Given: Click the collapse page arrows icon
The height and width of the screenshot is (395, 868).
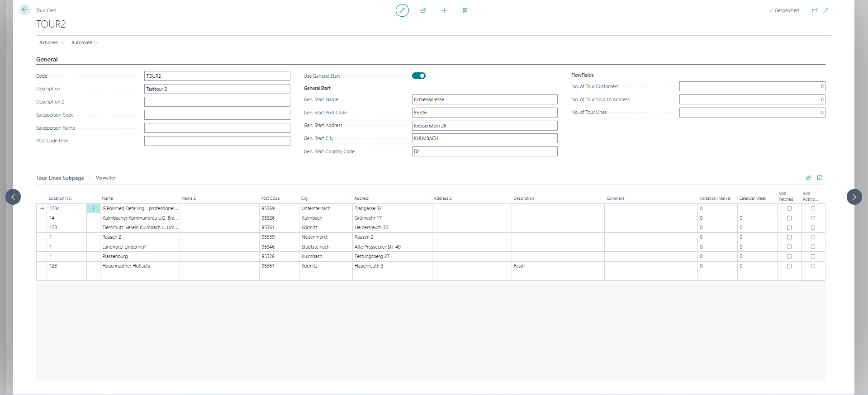Looking at the screenshot, I should (x=826, y=10).
